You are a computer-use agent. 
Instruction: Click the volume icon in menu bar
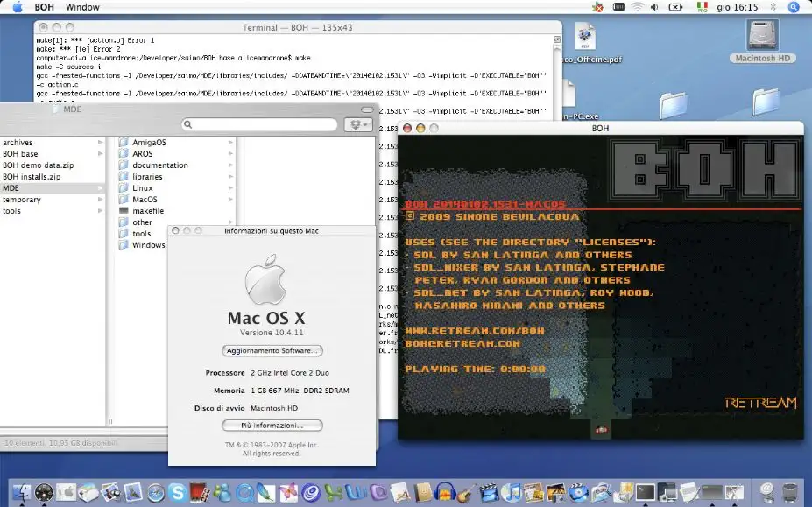click(x=654, y=7)
